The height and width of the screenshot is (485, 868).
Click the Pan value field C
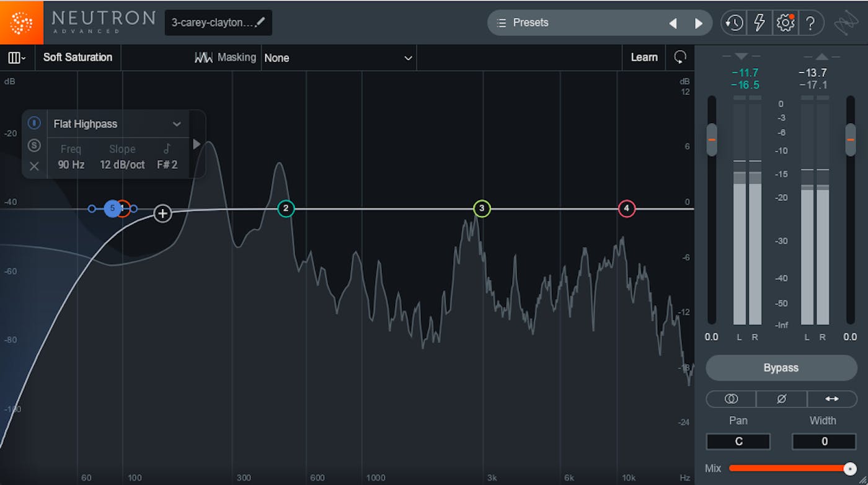[x=738, y=442]
